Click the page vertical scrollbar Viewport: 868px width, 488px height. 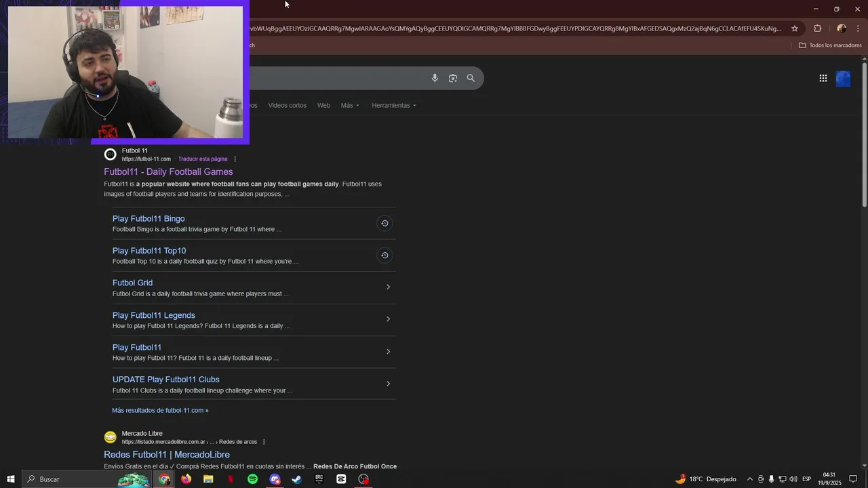pos(865,136)
